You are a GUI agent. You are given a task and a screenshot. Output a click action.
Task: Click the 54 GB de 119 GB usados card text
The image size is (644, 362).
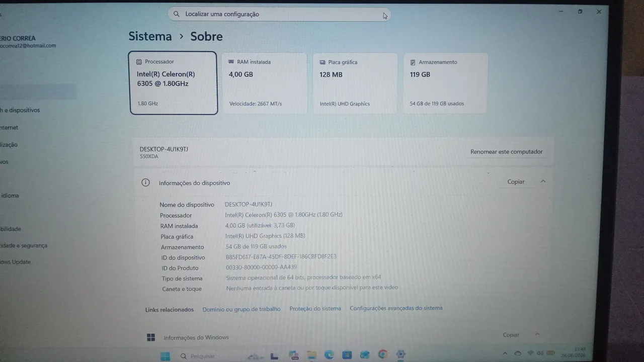(437, 104)
